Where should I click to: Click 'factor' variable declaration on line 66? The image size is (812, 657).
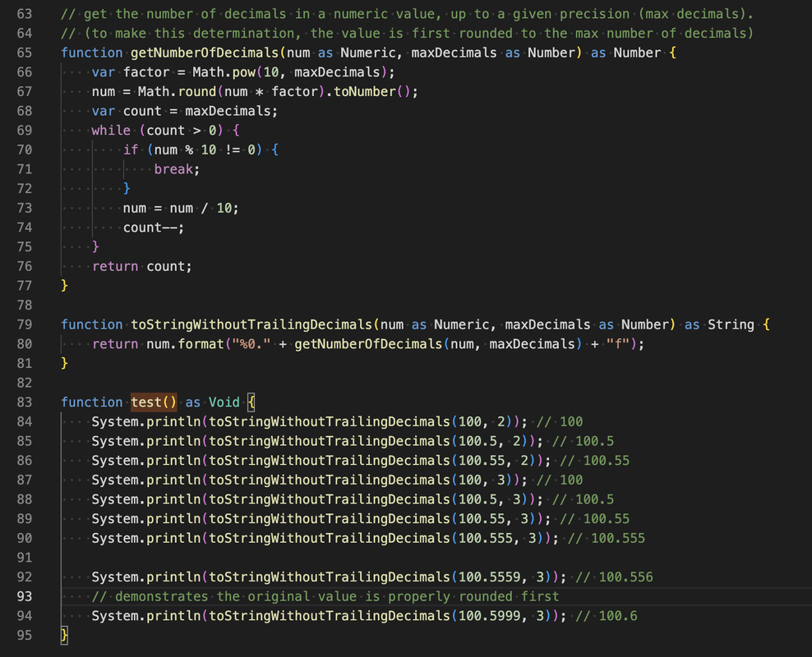(146, 72)
